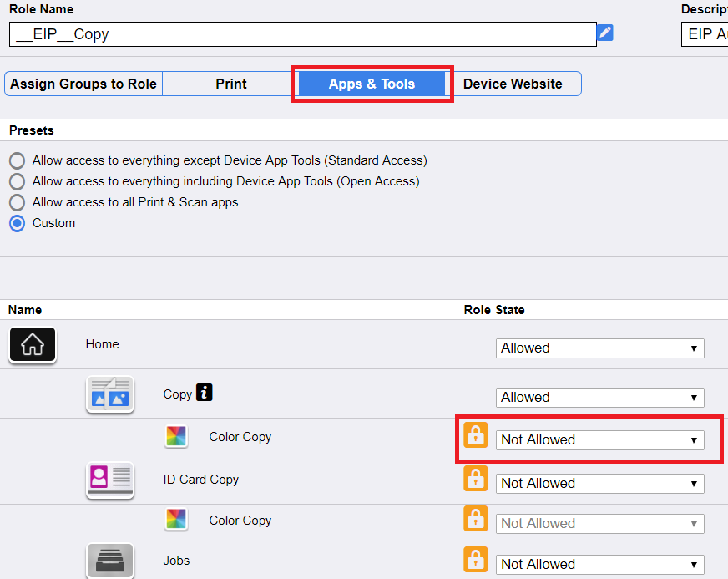This screenshot has width=728, height=579.
Task: Click the Copy app icon
Action: pos(109,394)
